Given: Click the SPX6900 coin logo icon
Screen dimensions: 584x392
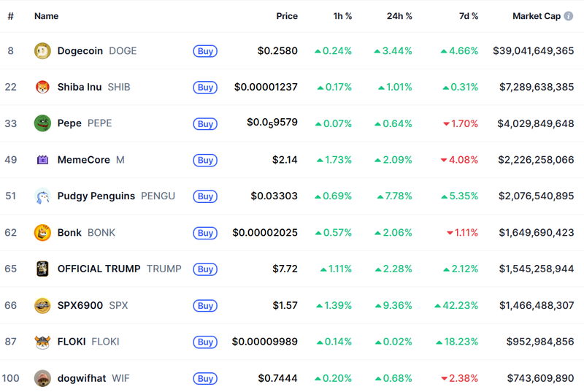Looking at the screenshot, I should [42, 305].
